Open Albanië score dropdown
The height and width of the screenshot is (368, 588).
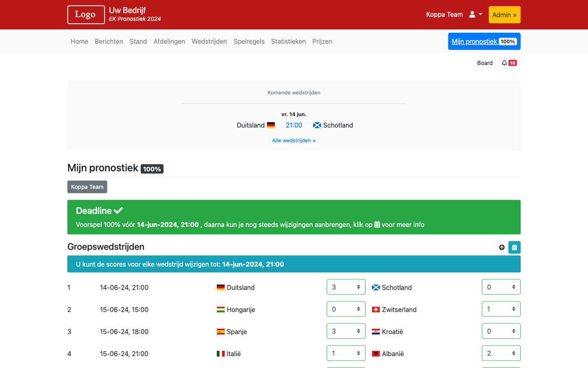coord(501,353)
